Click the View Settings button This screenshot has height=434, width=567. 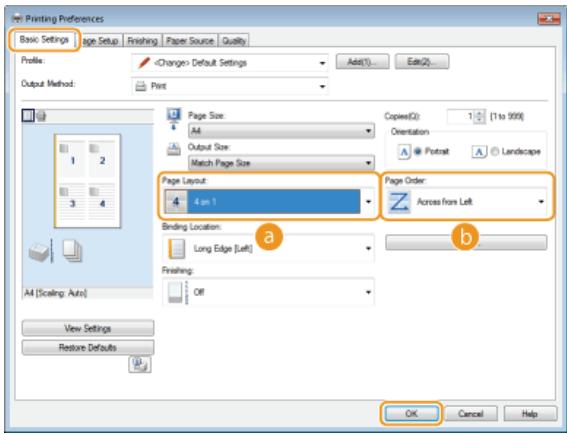(x=88, y=328)
